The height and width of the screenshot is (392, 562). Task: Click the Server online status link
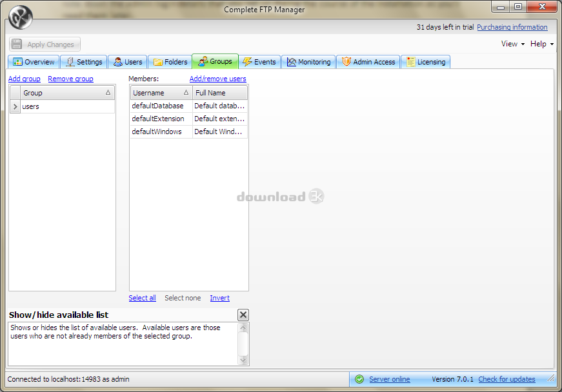pyautogui.click(x=390, y=379)
